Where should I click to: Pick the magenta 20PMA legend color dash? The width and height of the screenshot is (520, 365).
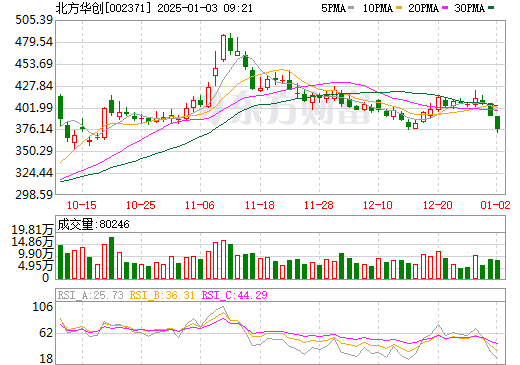coord(445,8)
